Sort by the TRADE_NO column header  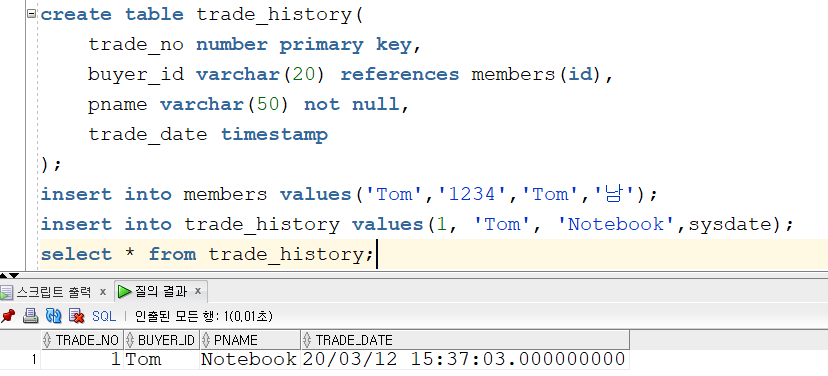point(82,340)
